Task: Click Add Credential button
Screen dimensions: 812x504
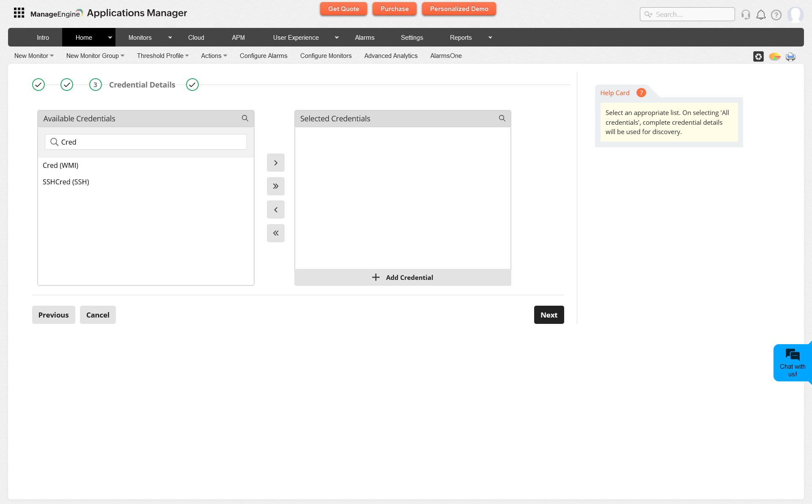Action: tap(403, 277)
